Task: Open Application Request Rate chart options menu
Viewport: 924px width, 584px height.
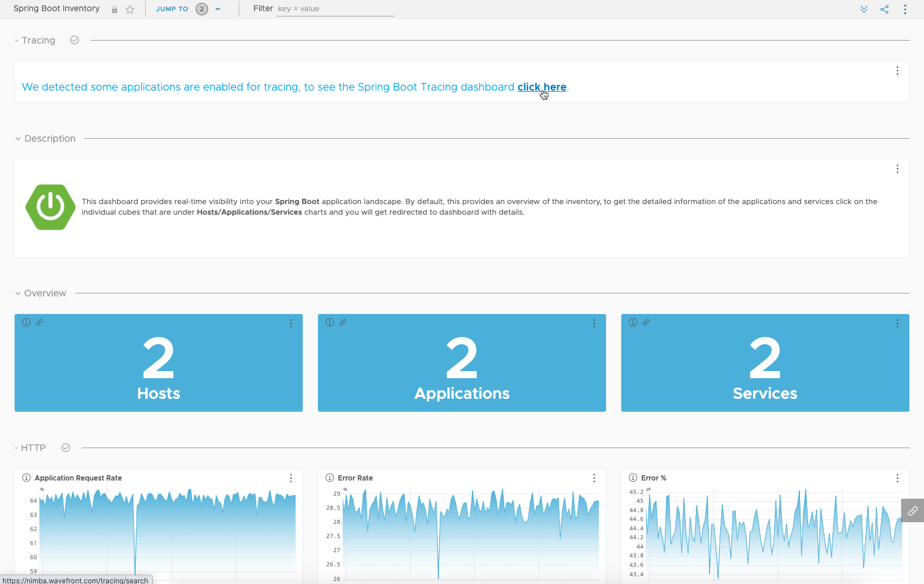Action: point(290,478)
